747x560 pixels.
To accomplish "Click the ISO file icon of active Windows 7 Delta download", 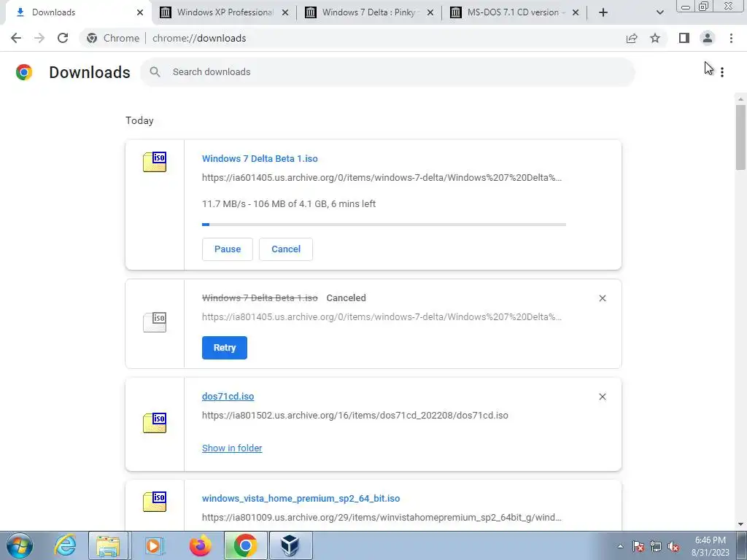I will [155, 161].
